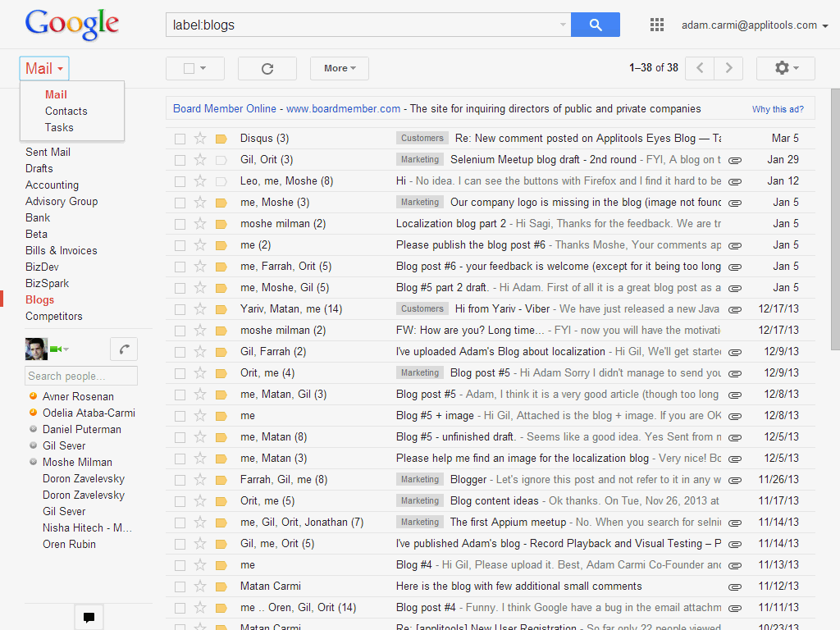Select the Gil, Orit (3) row checkbox

pyautogui.click(x=180, y=160)
